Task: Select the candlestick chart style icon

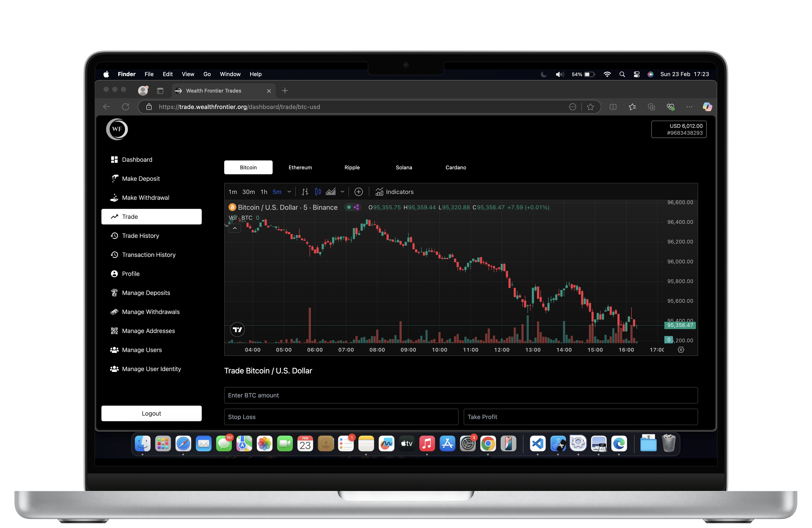Action: coord(318,192)
